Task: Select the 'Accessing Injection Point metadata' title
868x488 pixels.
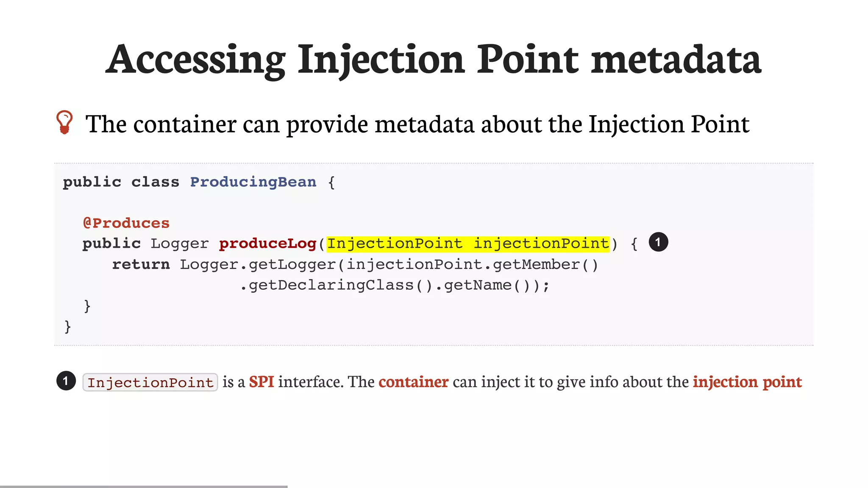Action: coord(433,59)
